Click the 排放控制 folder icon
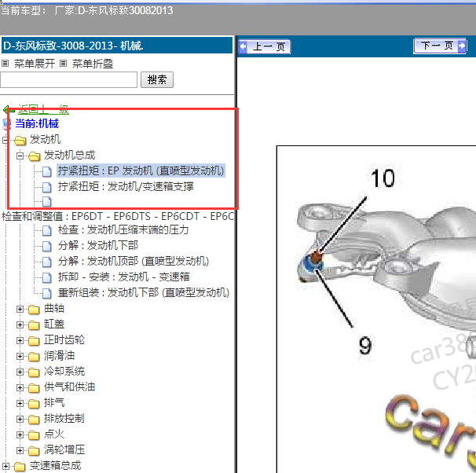 tap(34, 420)
